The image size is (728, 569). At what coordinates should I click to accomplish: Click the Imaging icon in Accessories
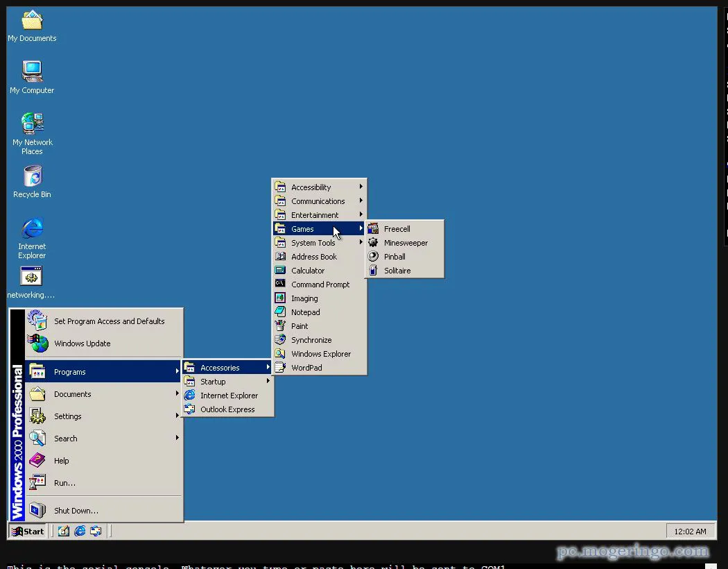pyautogui.click(x=280, y=298)
